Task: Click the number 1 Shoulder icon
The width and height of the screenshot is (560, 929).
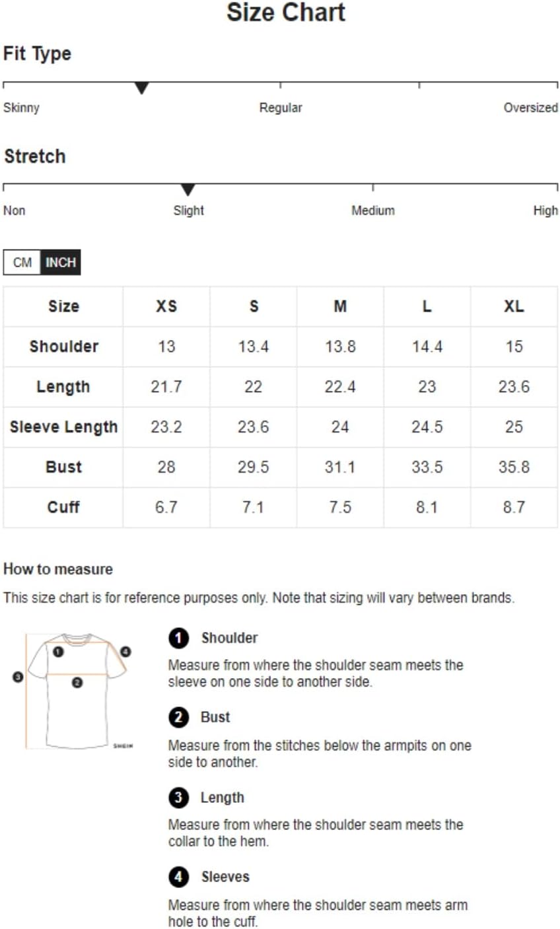Action: pos(178,638)
